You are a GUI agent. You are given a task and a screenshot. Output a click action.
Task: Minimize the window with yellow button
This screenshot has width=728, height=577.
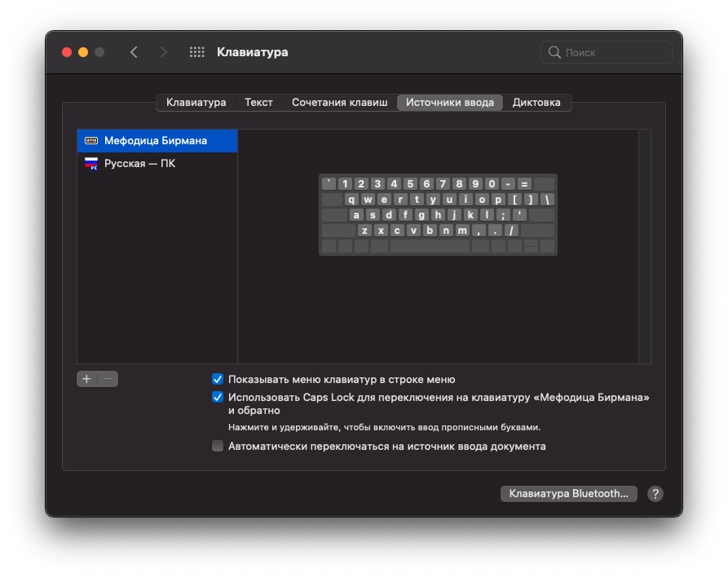click(x=83, y=52)
